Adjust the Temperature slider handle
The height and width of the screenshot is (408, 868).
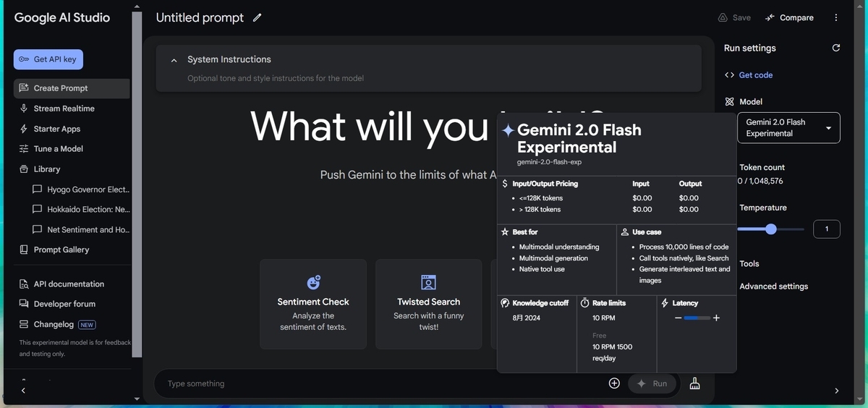point(771,229)
